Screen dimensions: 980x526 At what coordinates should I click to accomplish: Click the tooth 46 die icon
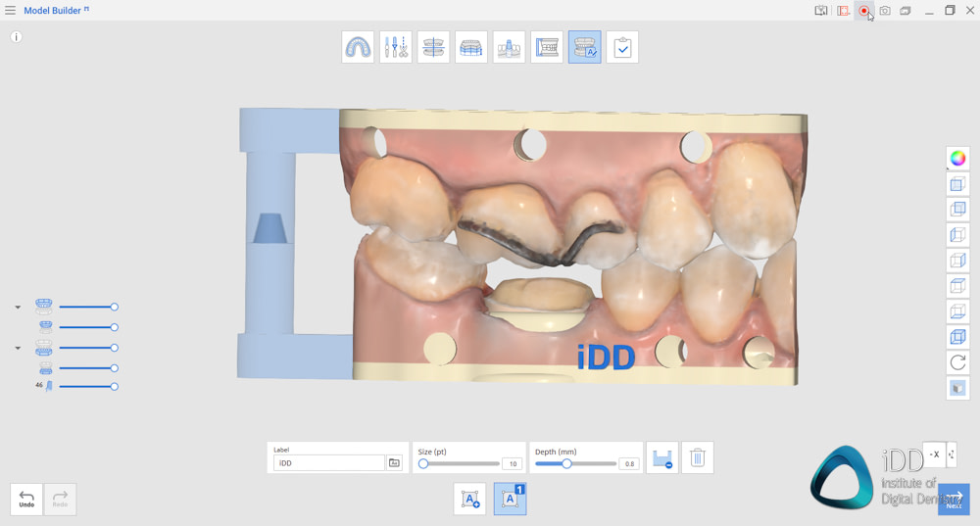pos(49,387)
